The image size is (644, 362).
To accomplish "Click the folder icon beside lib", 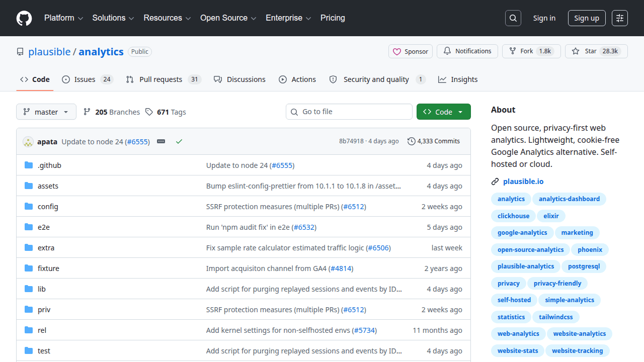I will (29, 289).
